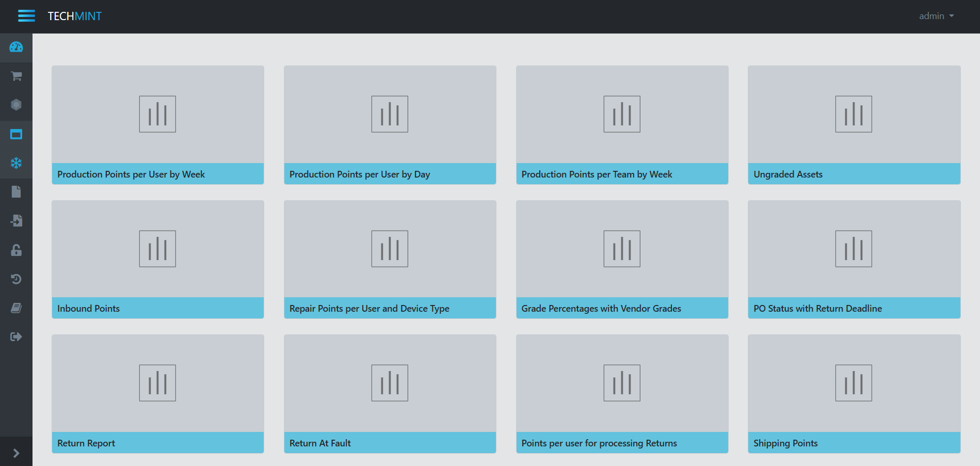Open the document file icon in sidebar

[16, 192]
